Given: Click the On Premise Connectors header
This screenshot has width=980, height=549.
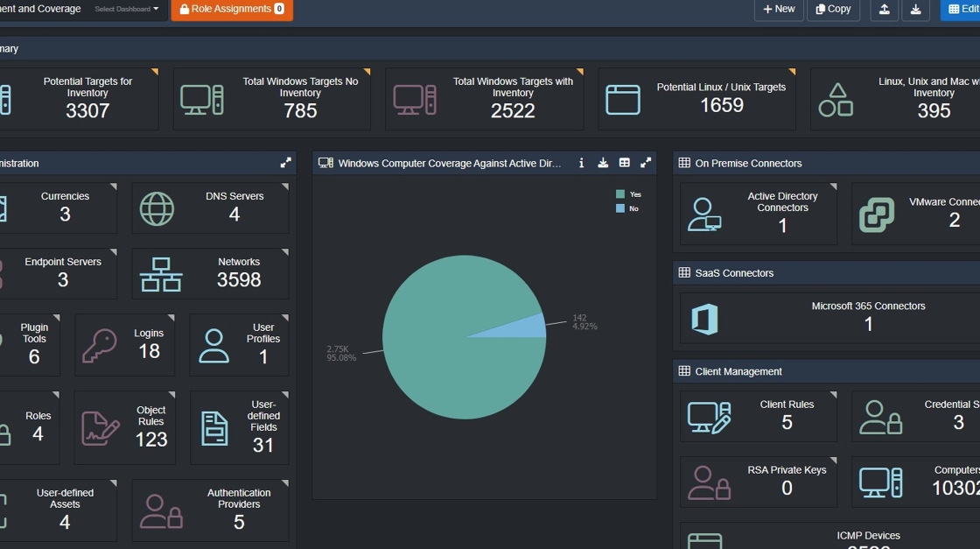Looking at the screenshot, I should [x=748, y=163].
